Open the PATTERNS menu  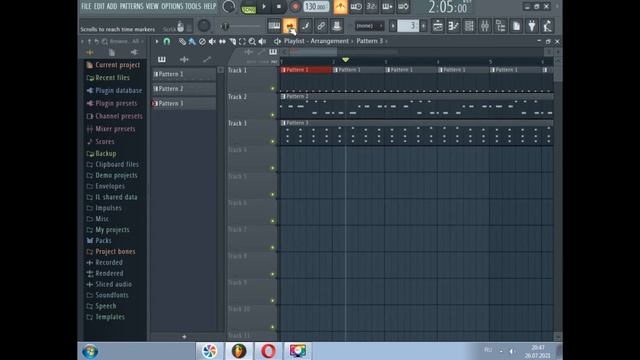[131, 6]
